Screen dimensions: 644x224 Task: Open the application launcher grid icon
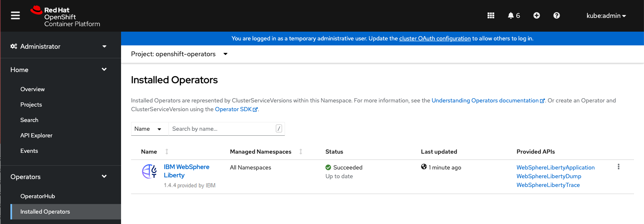[491, 15]
